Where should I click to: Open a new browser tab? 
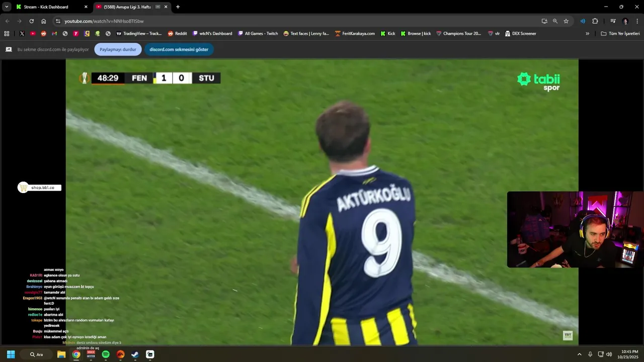pos(178,7)
